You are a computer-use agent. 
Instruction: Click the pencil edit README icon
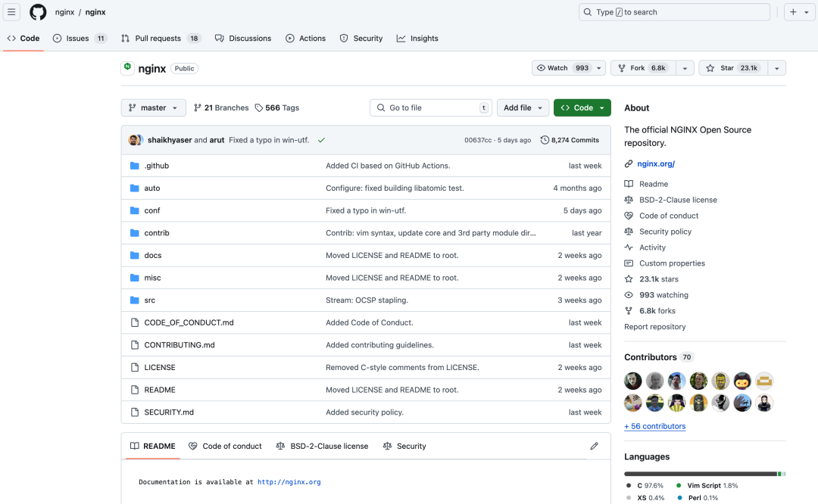[595, 446]
